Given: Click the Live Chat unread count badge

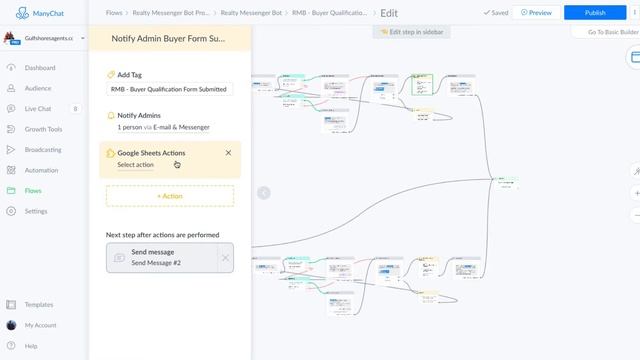Looking at the screenshot, I should click(75, 109).
